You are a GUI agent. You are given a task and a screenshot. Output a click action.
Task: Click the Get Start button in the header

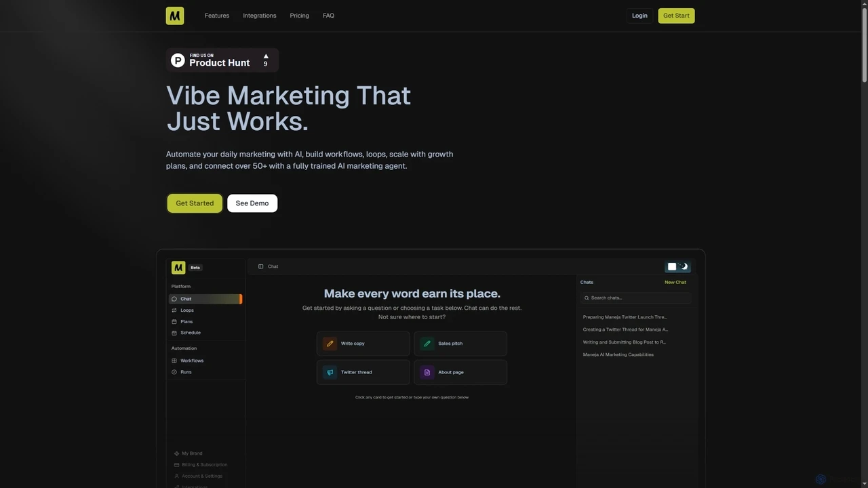point(676,16)
